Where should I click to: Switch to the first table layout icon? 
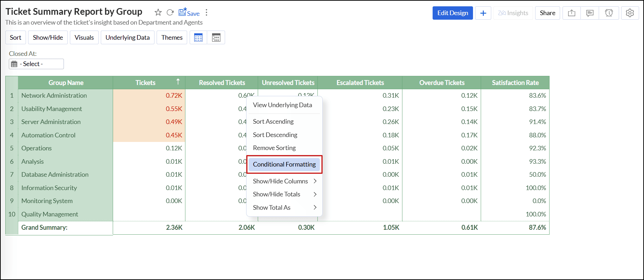(x=198, y=38)
